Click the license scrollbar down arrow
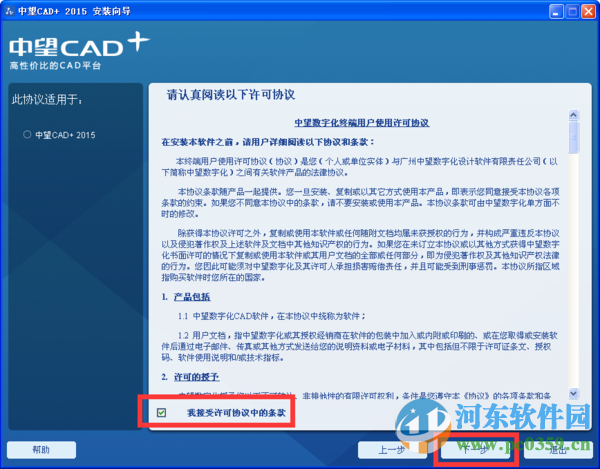Image resolution: width=600 pixels, height=469 pixels. [573, 393]
